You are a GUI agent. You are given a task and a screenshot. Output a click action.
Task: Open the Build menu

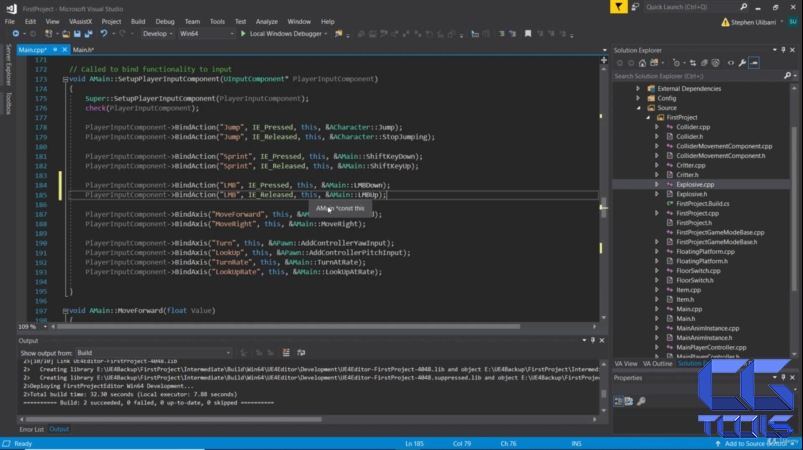point(138,21)
